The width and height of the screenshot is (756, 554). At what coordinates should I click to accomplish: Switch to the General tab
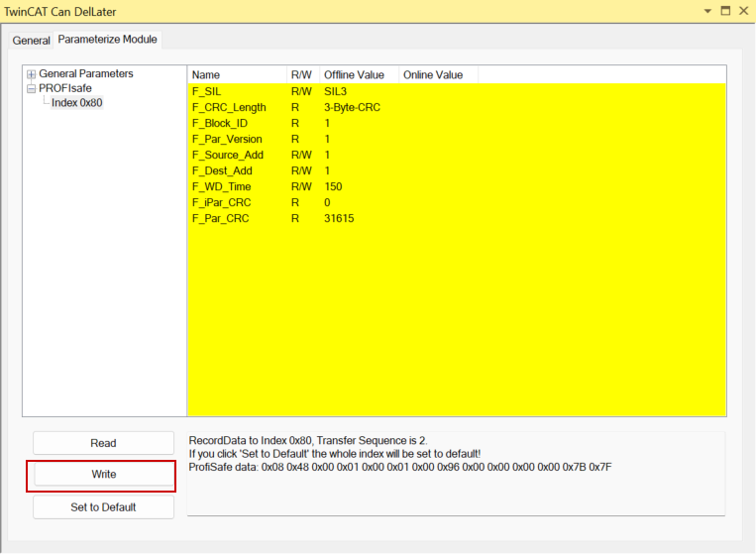31,41
